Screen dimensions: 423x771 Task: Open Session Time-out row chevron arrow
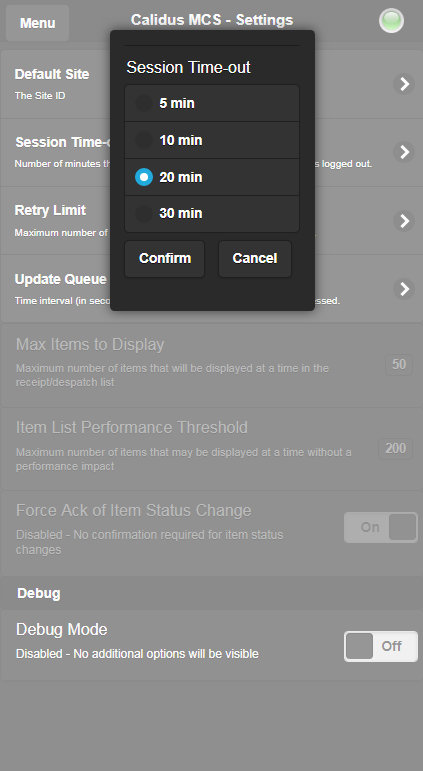(404, 152)
